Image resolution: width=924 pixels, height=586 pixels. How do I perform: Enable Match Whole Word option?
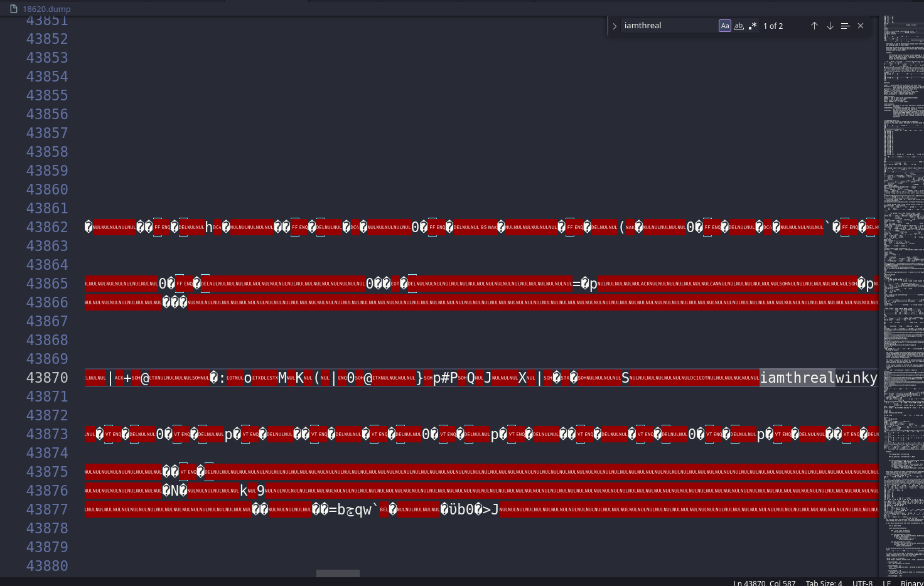pos(739,26)
